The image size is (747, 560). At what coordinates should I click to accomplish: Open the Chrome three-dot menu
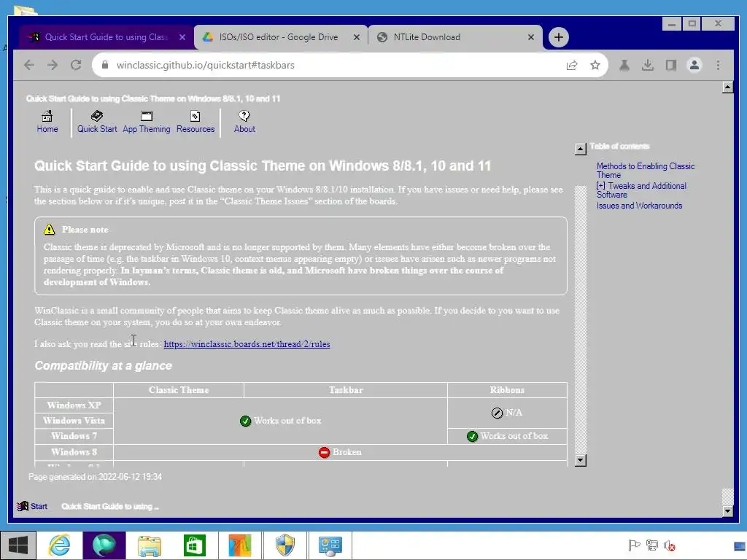tap(718, 65)
